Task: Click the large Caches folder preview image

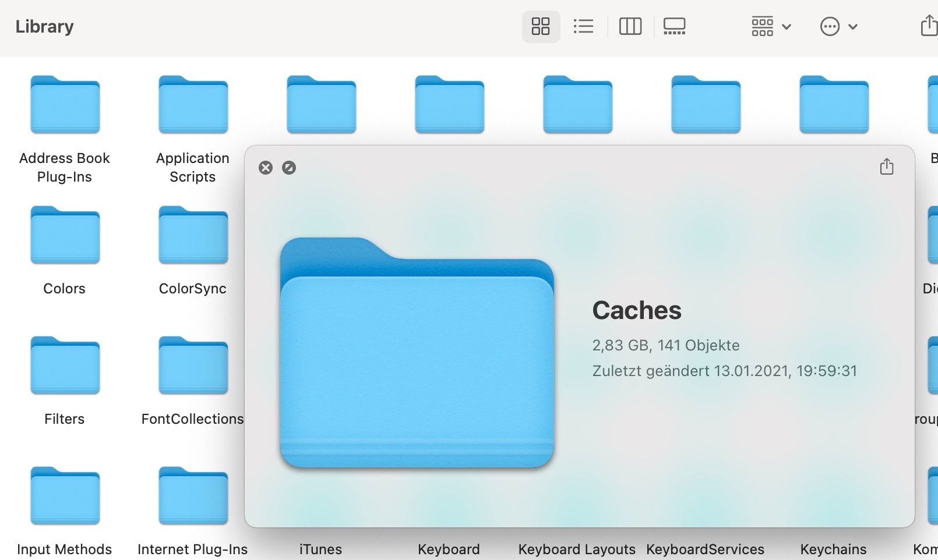Action: (x=417, y=352)
